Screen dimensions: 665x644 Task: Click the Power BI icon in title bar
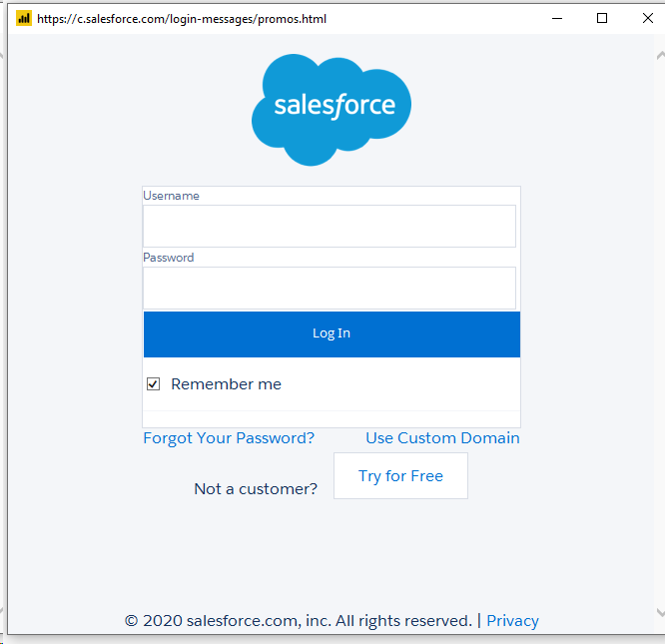[24, 18]
